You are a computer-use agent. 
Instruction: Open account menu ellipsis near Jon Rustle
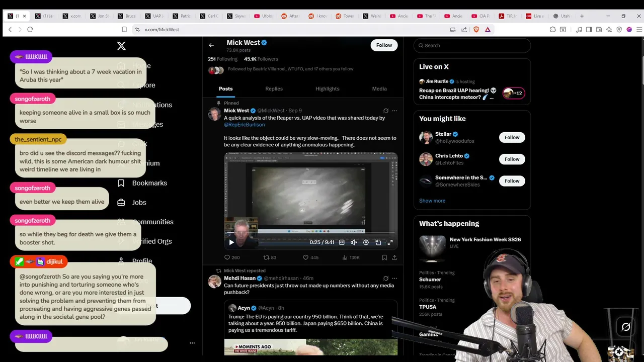(192, 343)
